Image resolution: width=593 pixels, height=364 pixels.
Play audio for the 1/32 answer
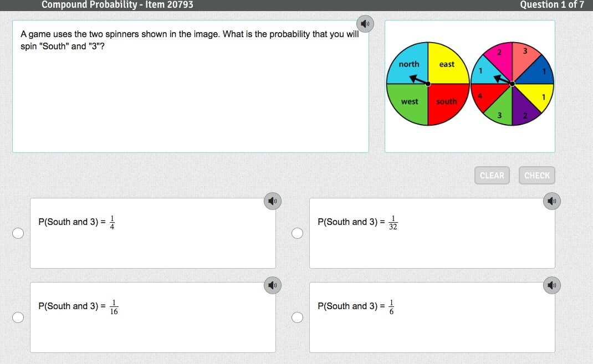tap(551, 201)
